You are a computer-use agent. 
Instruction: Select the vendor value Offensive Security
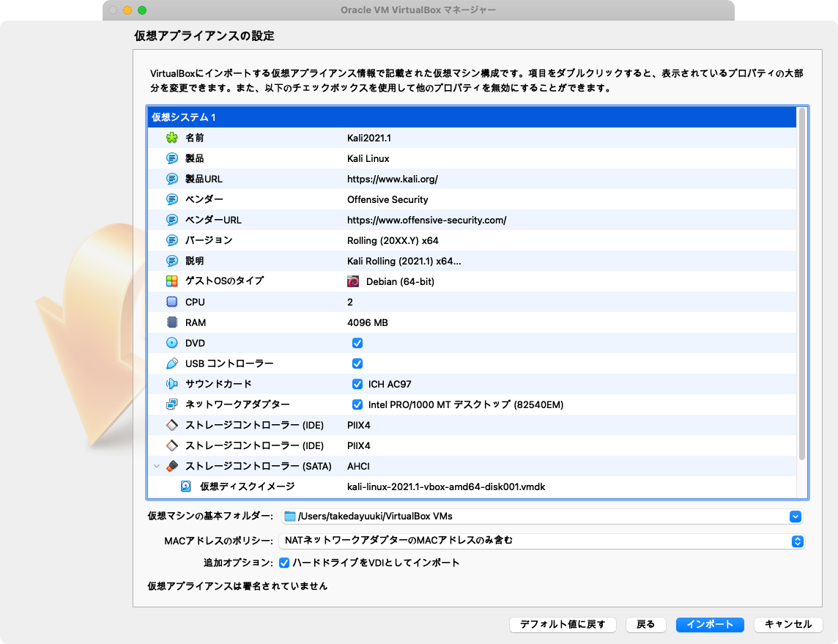[x=388, y=199]
